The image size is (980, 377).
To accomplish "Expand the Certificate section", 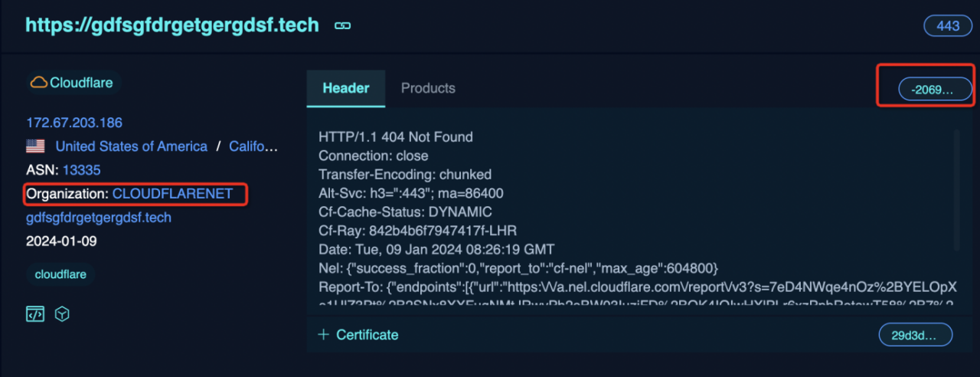I will [358, 335].
